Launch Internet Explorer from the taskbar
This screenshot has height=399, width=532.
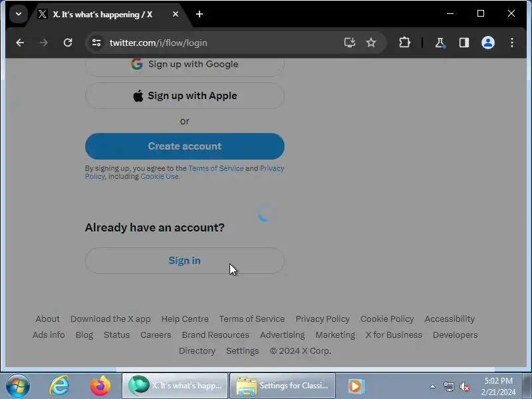[x=59, y=386]
